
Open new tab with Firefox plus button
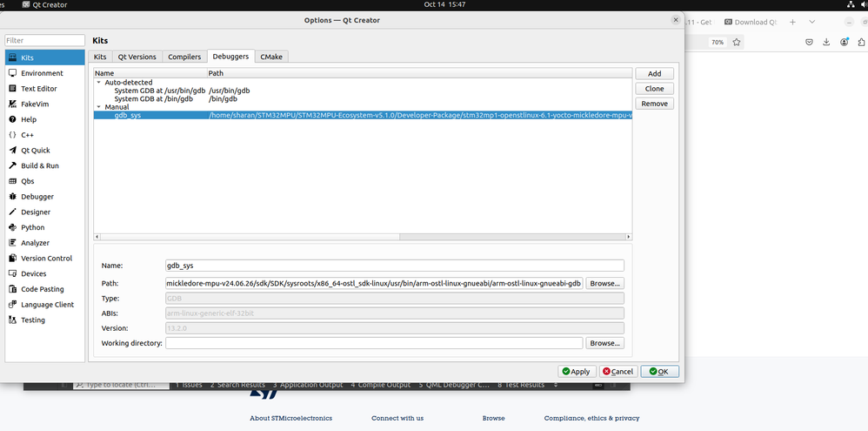click(x=792, y=22)
